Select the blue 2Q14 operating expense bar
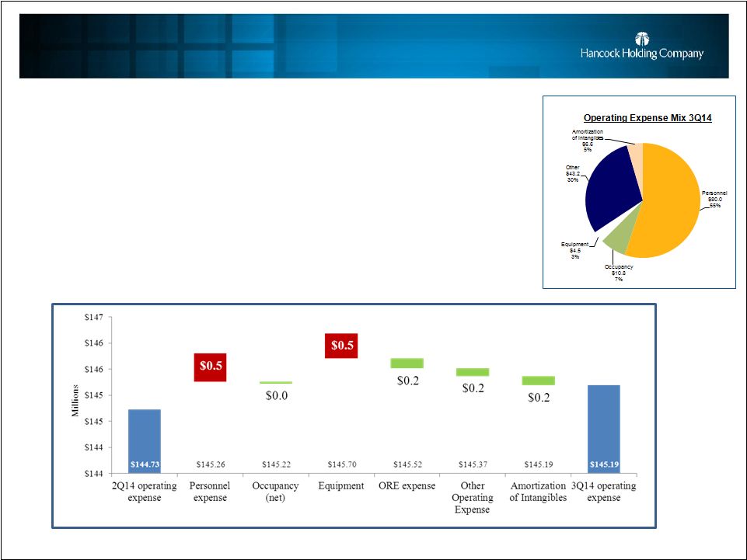Image resolution: width=747 pixels, height=560 pixels. (144, 440)
